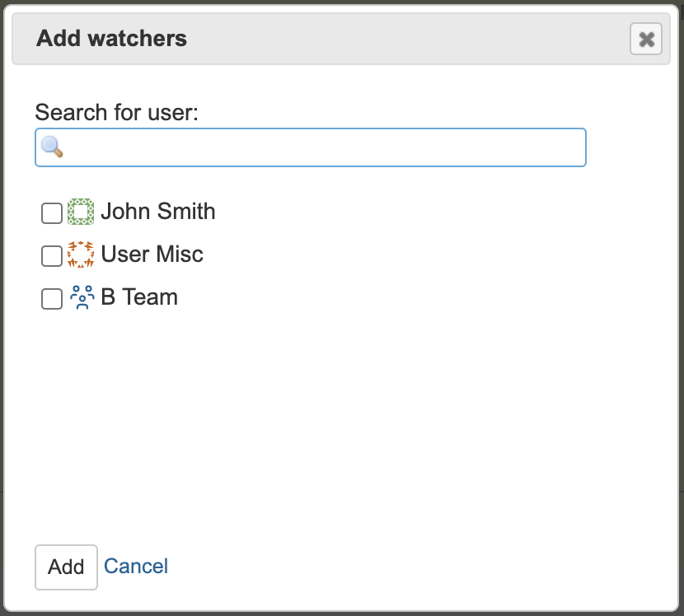The height and width of the screenshot is (616, 684).
Task: Select the User Misc name label
Action: tap(152, 254)
